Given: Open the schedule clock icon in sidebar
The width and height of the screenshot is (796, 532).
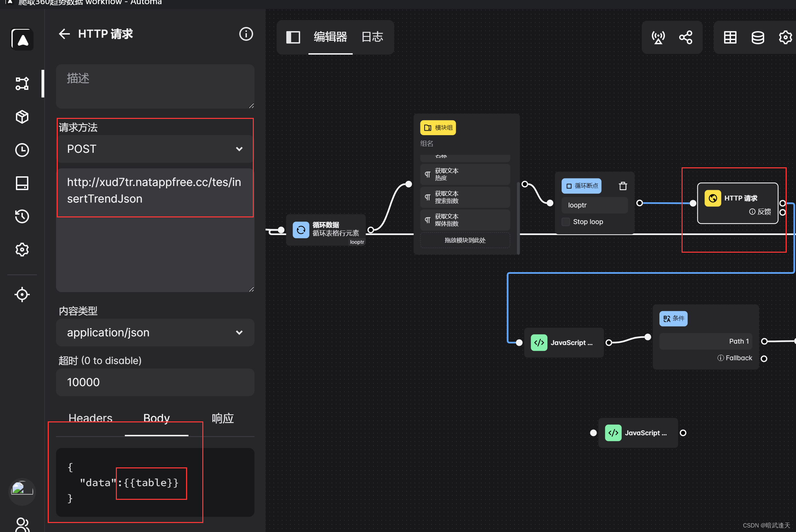Looking at the screenshot, I should pyautogui.click(x=22, y=150).
